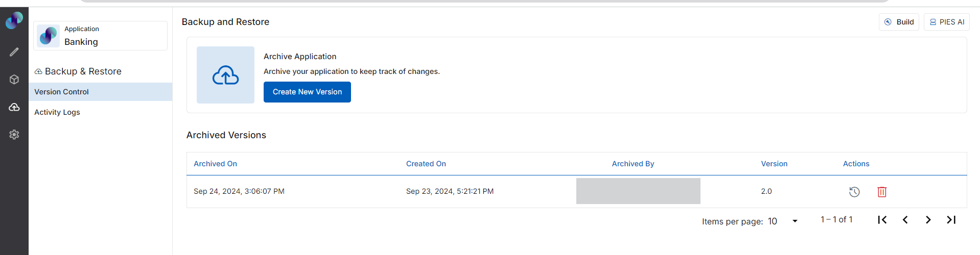Go to the first page of results
The height and width of the screenshot is (255, 980).
(882, 220)
